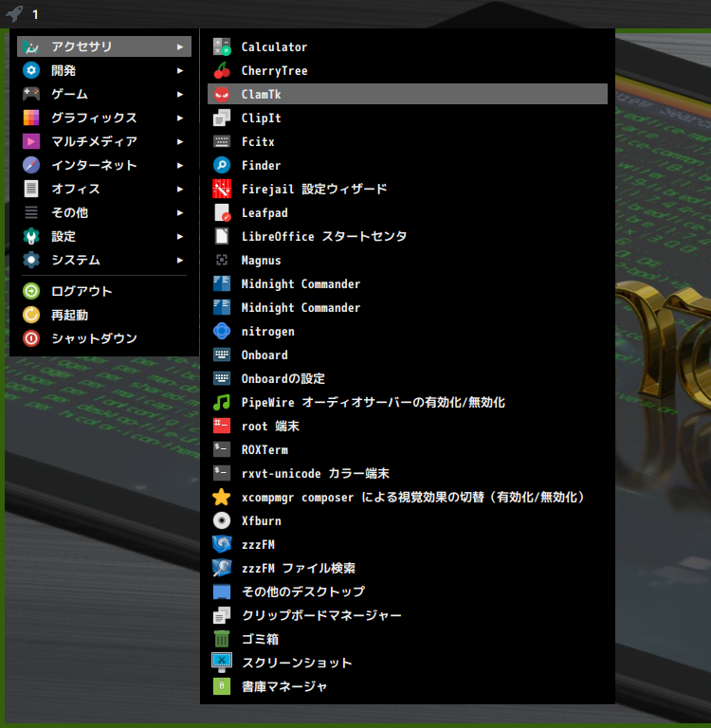Click the Onboard keyboard icon
This screenshot has width=711, height=728.
(222, 355)
